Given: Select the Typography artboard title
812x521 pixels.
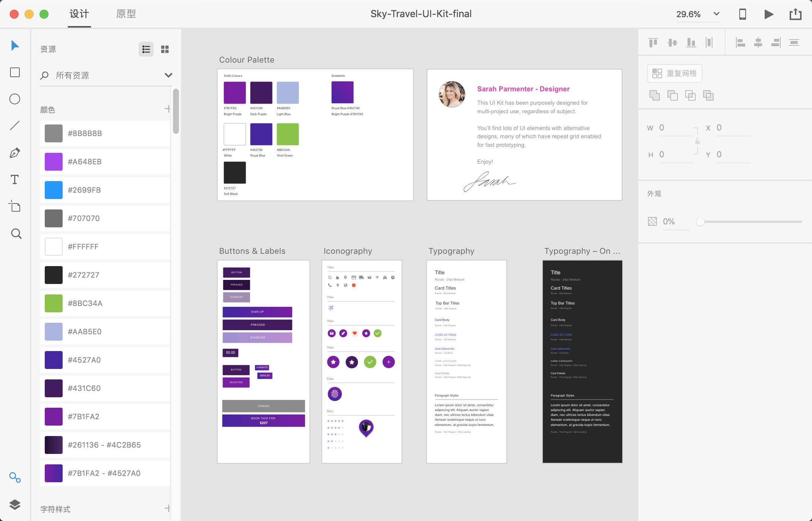Looking at the screenshot, I should (x=451, y=251).
